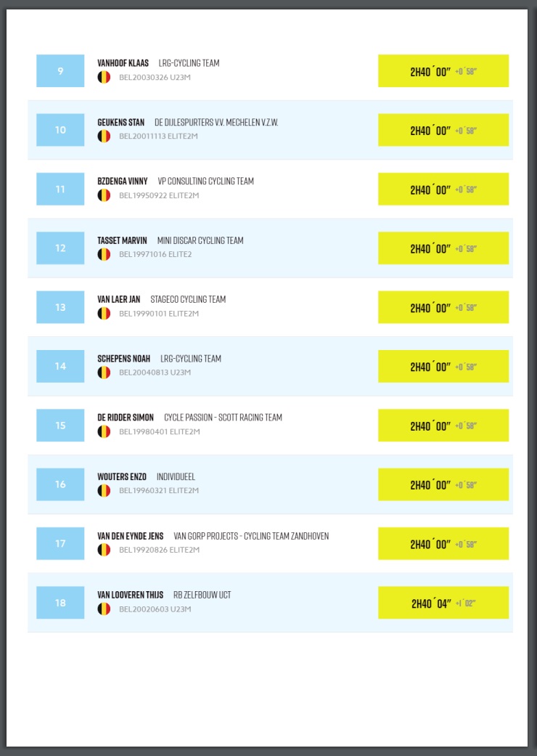
Task: Click the rank 16 blue box
Action: point(60,484)
